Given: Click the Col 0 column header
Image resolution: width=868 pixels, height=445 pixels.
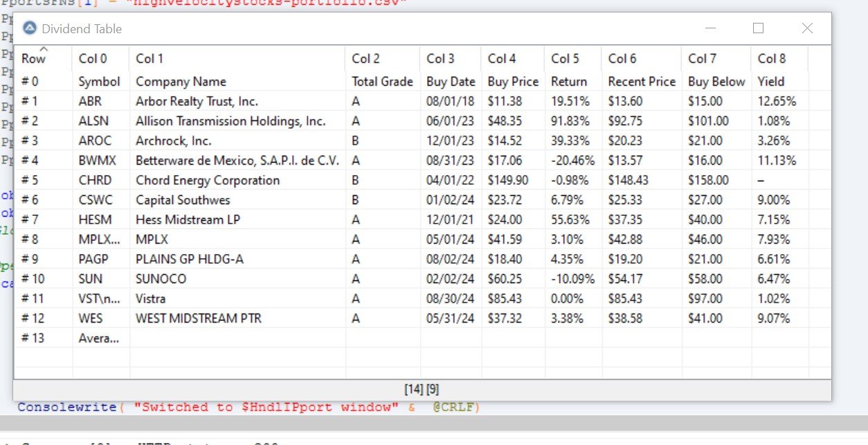Looking at the screenshot, I should point(100,58).
